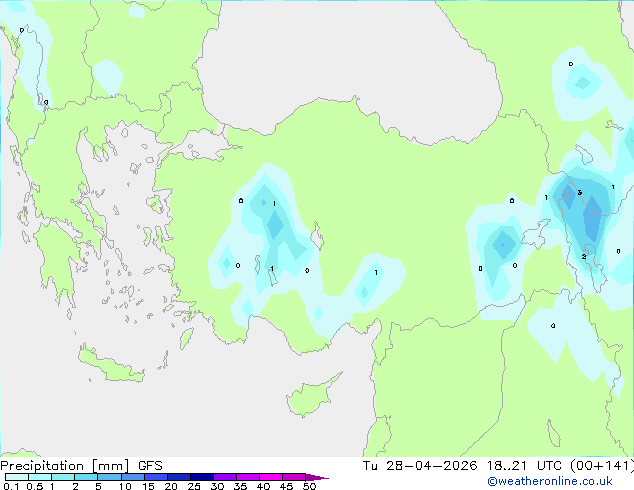
Task: Select the 0.5–1 mm legend swatch
Action: 40,477
